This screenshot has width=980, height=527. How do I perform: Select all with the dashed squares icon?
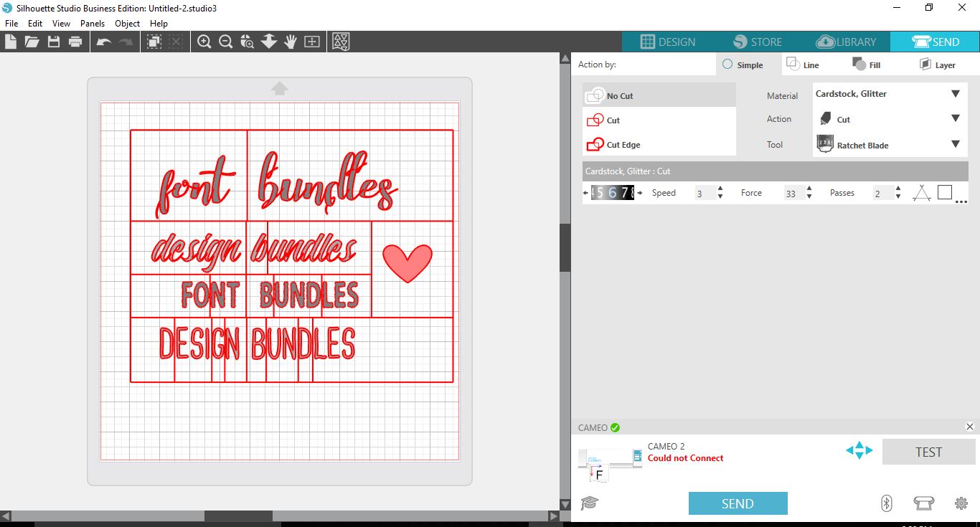[154, 42]
